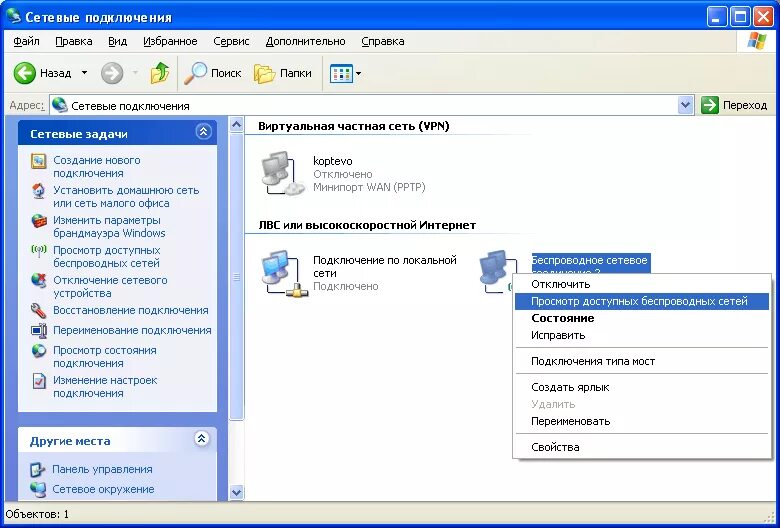Click the sidebar scrollbar up arrow
780x528 pixels.
pyautogui.click(x=237, y=124)
